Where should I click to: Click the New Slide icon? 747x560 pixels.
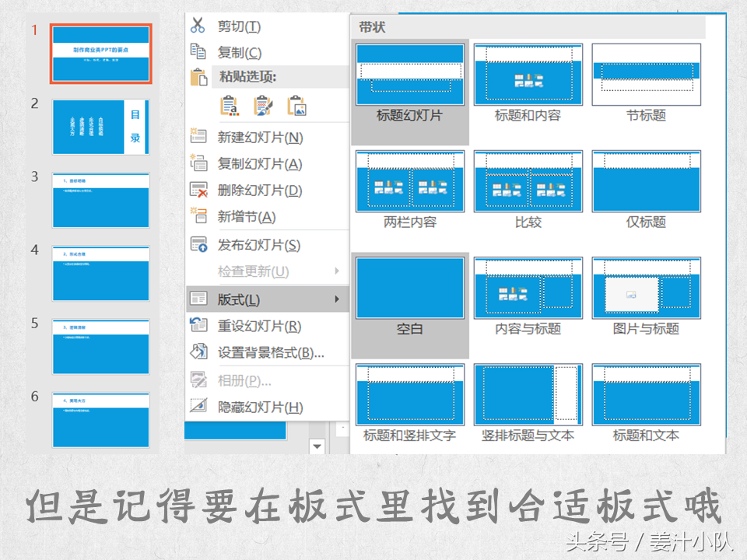click(198, 135)
